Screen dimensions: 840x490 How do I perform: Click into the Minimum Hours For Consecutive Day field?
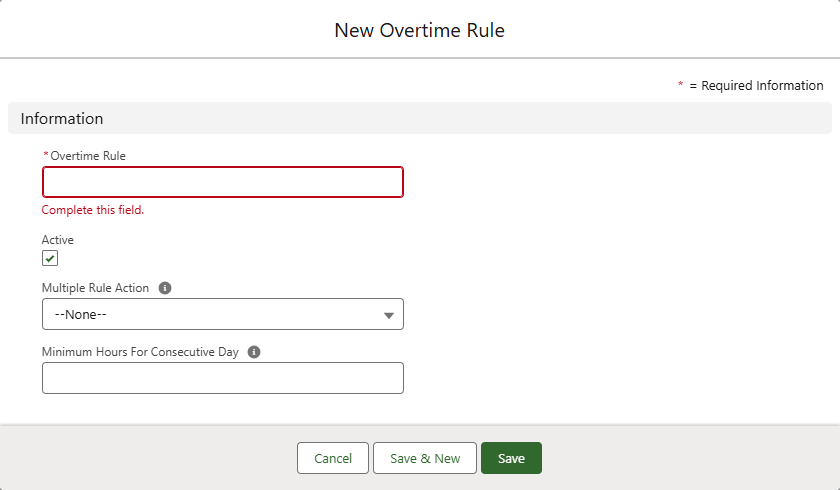coord(222,378)
